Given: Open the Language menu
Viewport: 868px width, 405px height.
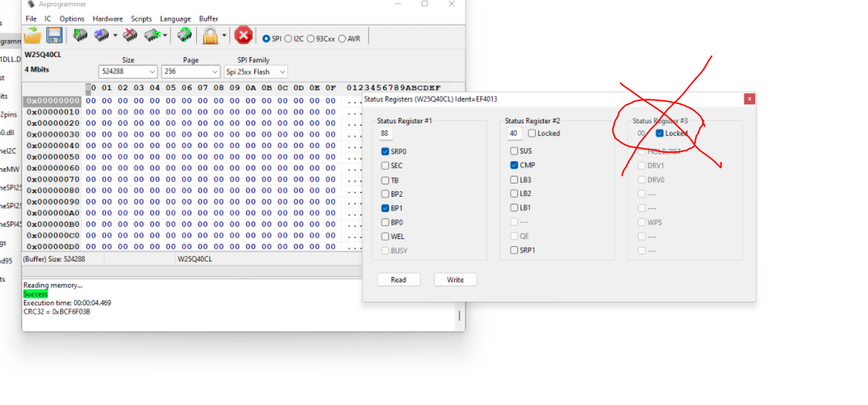Looking at the screenshot, I should [x=175, y=19].
